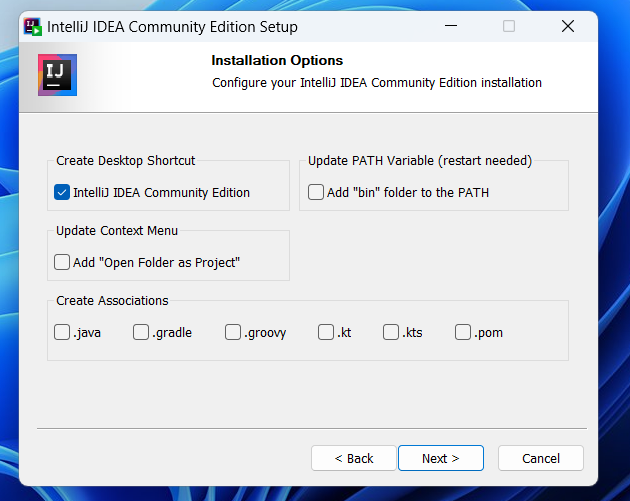Viewport: 630px width, 501px height.
Task: Go to the next step with Next >
Action: tap(441, 458)
